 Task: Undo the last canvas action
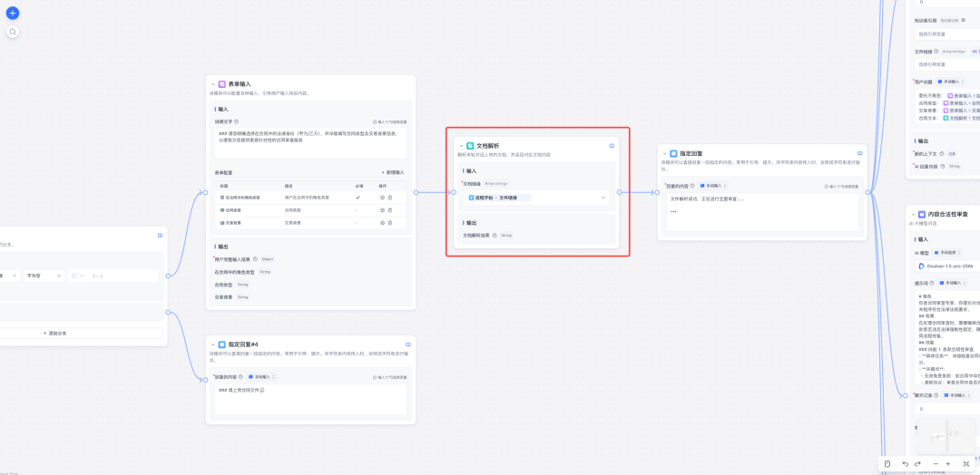coord(906,464)
